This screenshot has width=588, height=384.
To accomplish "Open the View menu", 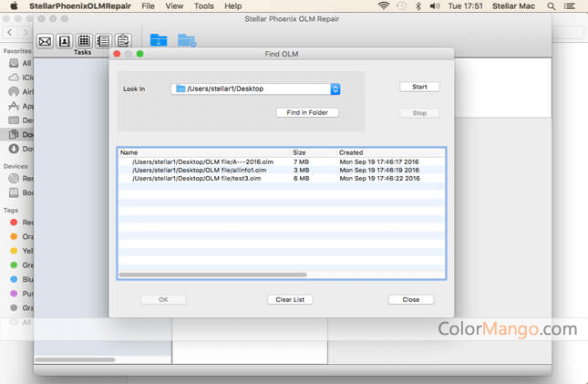I will click(174, 6).
